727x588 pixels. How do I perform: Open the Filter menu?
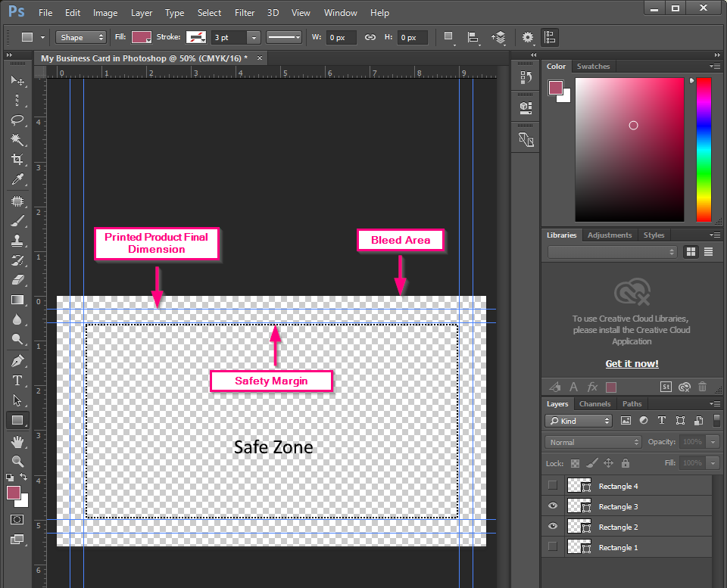tap(244, 12)
